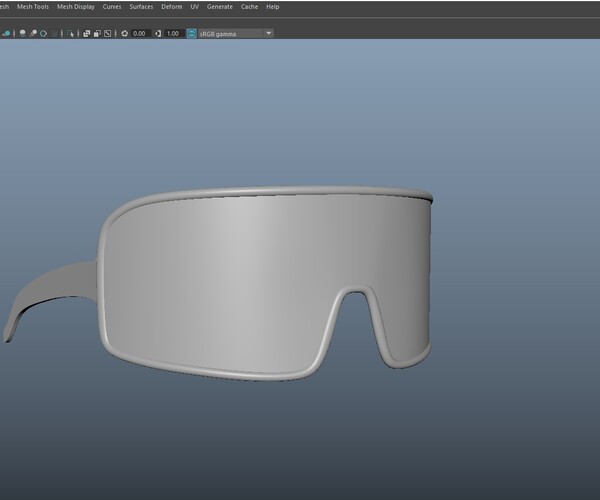This screenshot has height=500, width=600.
Task: Click the textured sphere lighting icon
Action: (33, 33)
